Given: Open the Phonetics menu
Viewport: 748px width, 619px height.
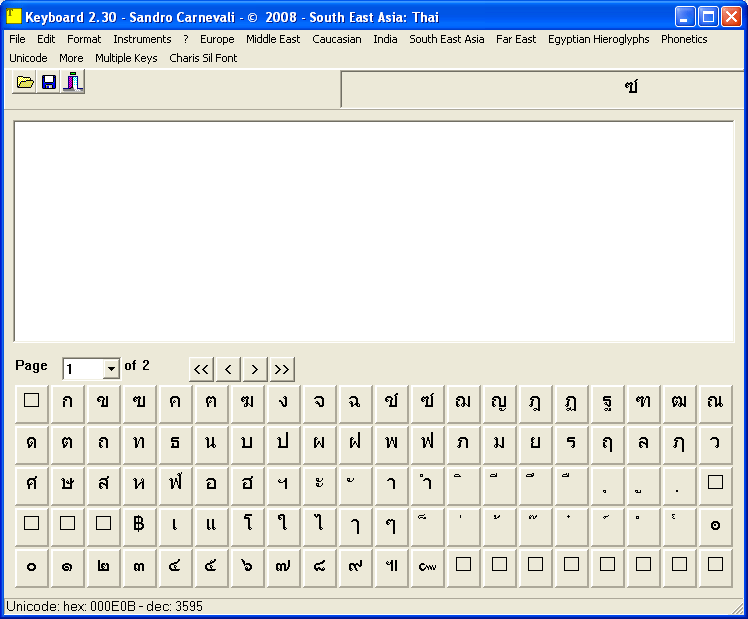Looking at the screenshot, I should click(x=684, y=39).
